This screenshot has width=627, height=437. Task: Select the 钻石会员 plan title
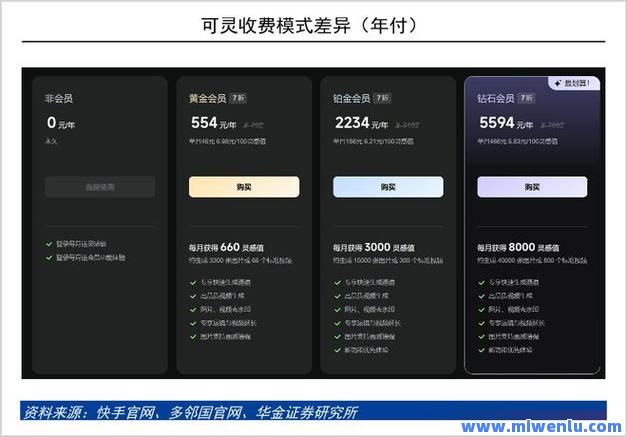pyautogui.click(x=496, y=99)
